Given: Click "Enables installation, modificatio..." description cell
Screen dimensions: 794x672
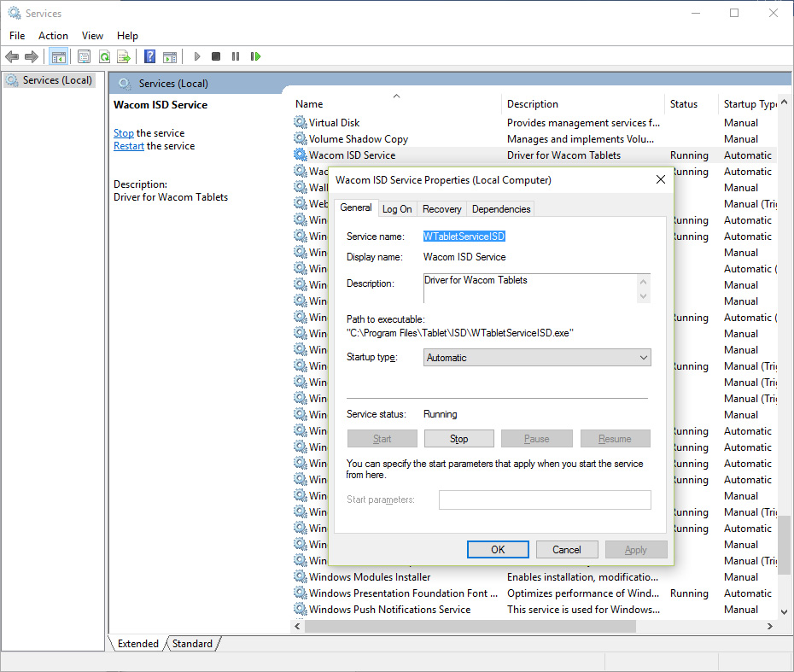Looking at the screenshot, I should [582, 577].
